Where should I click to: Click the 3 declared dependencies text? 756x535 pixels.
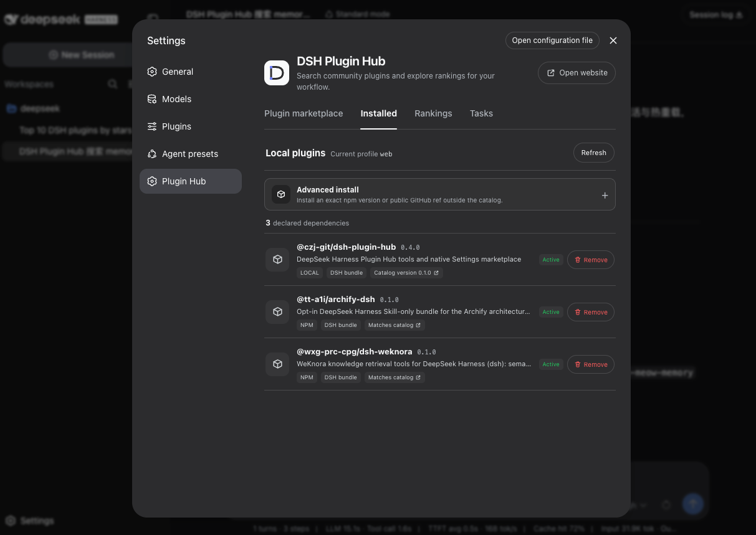pyautogui.click(x=307, y=223)
